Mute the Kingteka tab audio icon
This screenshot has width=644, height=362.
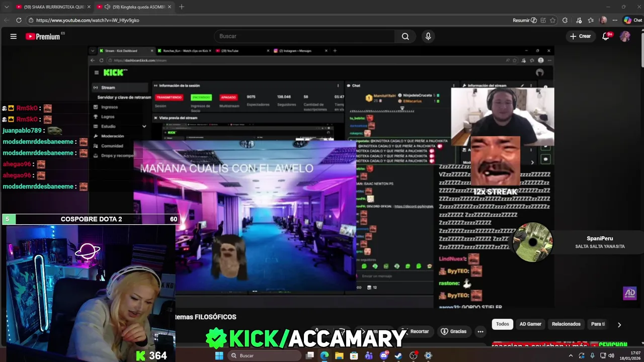107,7
